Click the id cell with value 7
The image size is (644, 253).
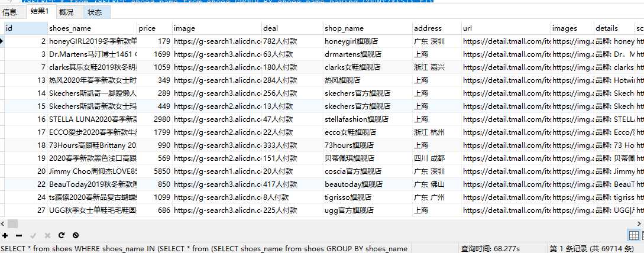(26, 67)
